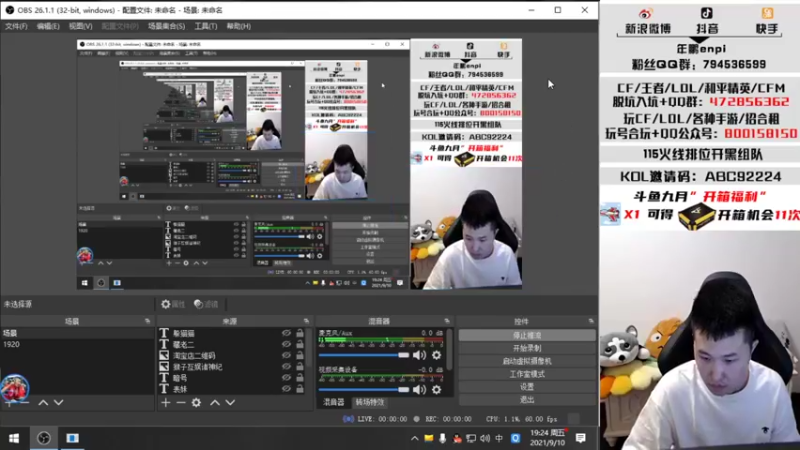Click the text icon of the topmost source
The image size is (800, 450).
(164, 333)
